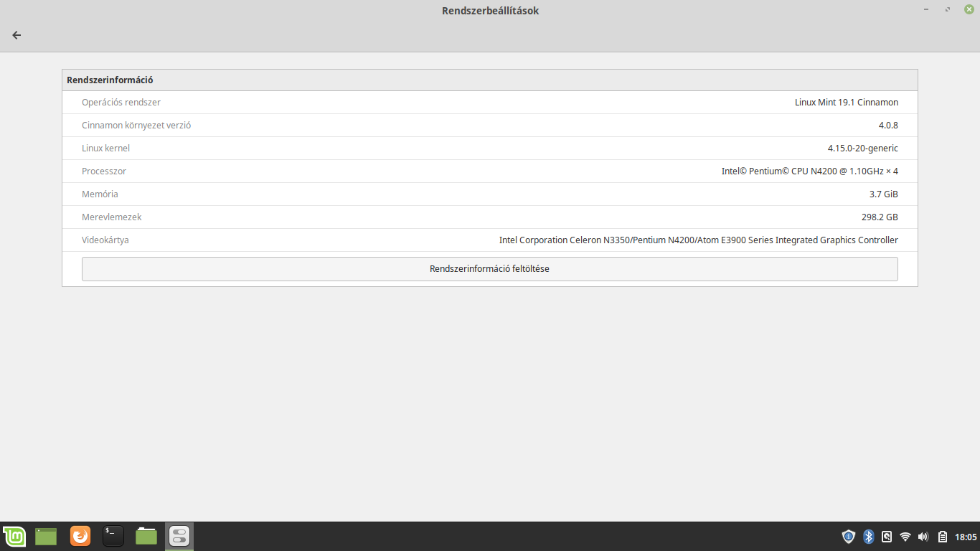Image resolution: width=980 pixels, height=551 pixels.
Task: Click the Operációs rendszer label
Action: 121,103
